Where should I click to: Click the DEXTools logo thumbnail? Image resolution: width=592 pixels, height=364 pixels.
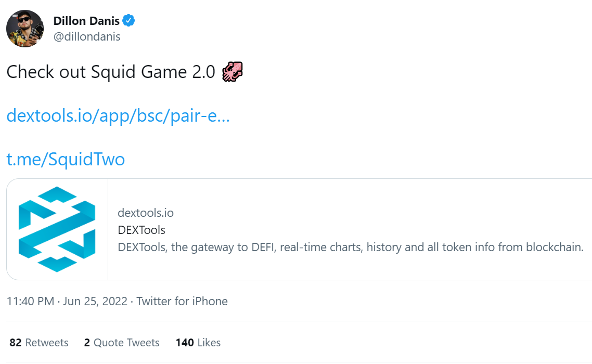coord(57,229)
